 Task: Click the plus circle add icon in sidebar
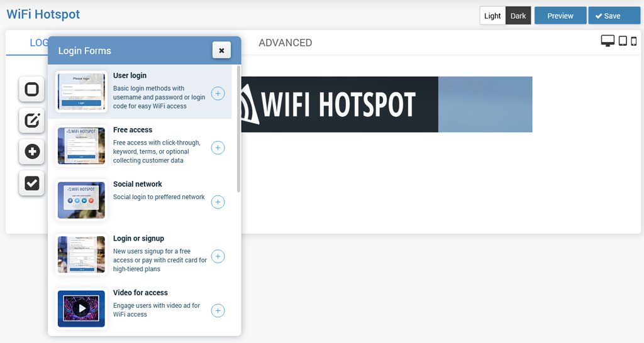31,151
